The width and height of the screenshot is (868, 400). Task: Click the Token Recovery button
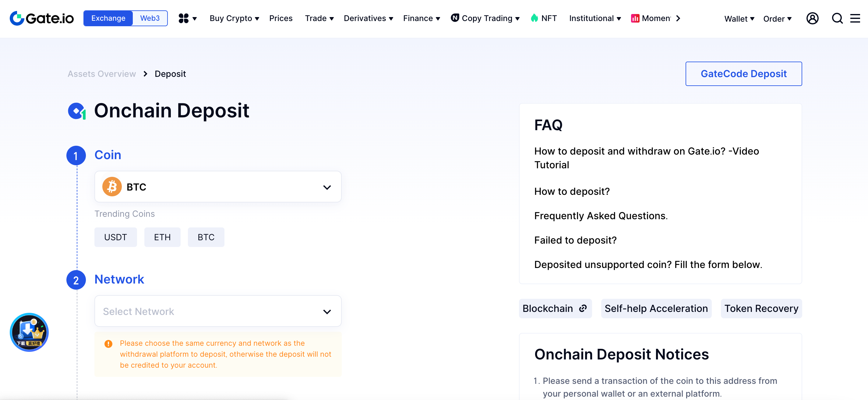point(761,308)
